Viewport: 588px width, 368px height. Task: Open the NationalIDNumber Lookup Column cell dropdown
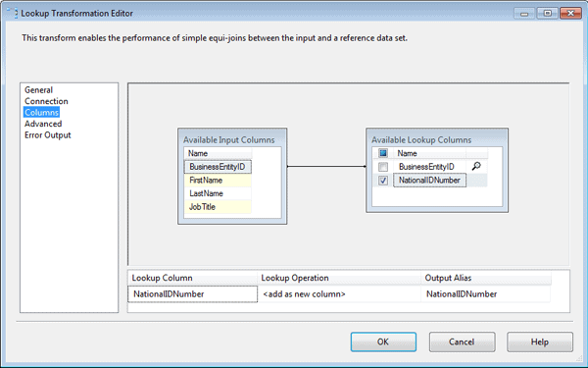pyautogui.click(x=193, y=294)
